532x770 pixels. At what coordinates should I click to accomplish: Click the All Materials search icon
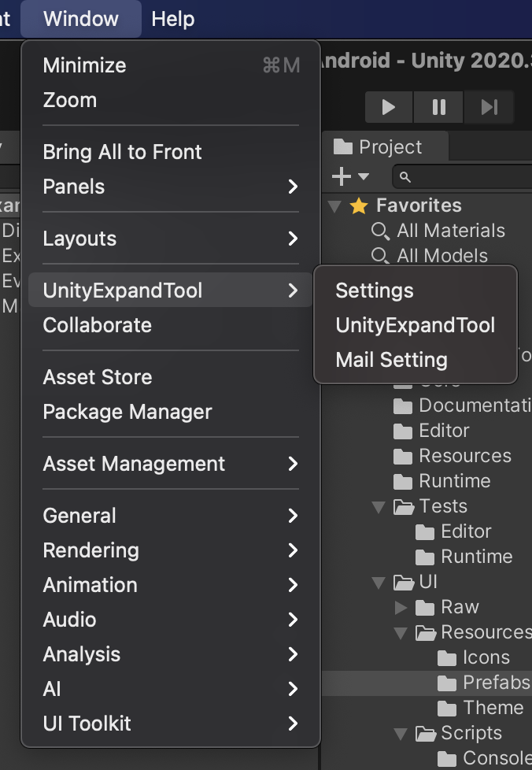coord(380,231)
